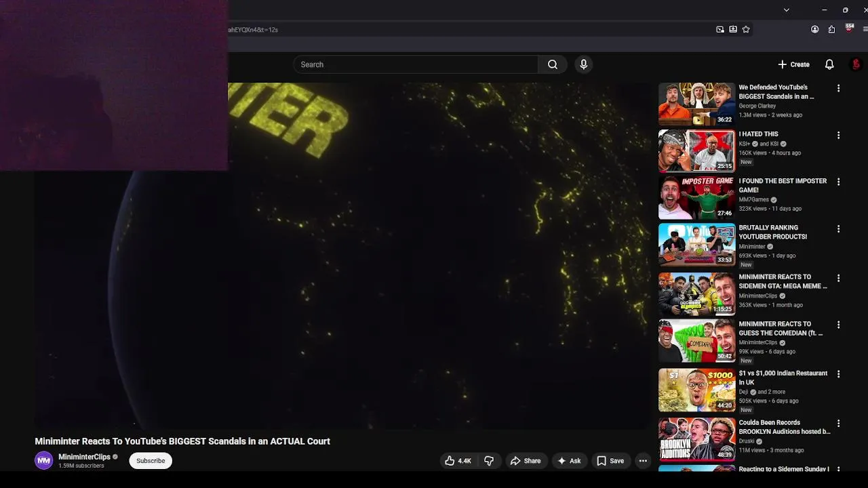Click the '1.59M subscribers' text
Viewport: 868px width, 488px height.
pyautogui.click(x=81, y=466)
